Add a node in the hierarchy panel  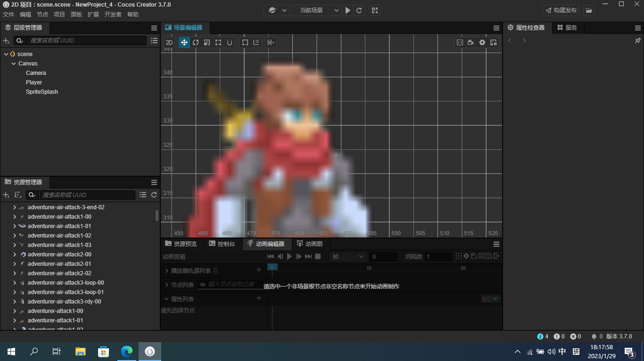pos(6,41)
